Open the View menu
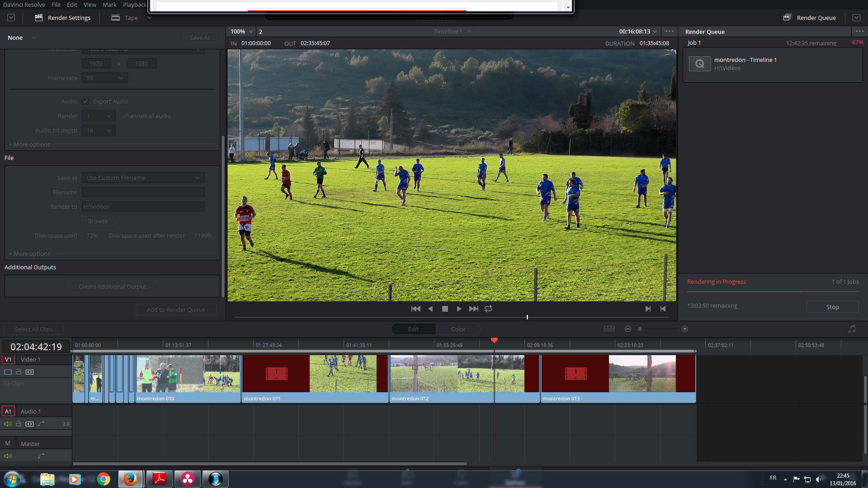The height and width of the screenshot is (488, 868). pyautogui.click(x=90, y=5)
